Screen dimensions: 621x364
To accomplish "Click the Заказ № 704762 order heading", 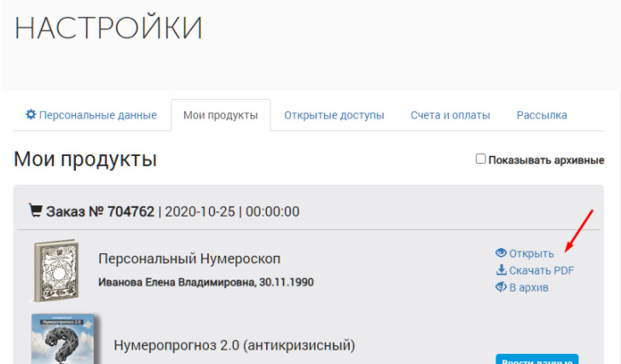I will click(100, 211).
